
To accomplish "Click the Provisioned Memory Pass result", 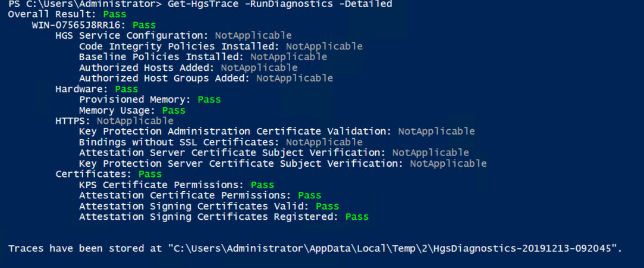I will [209, 99].
